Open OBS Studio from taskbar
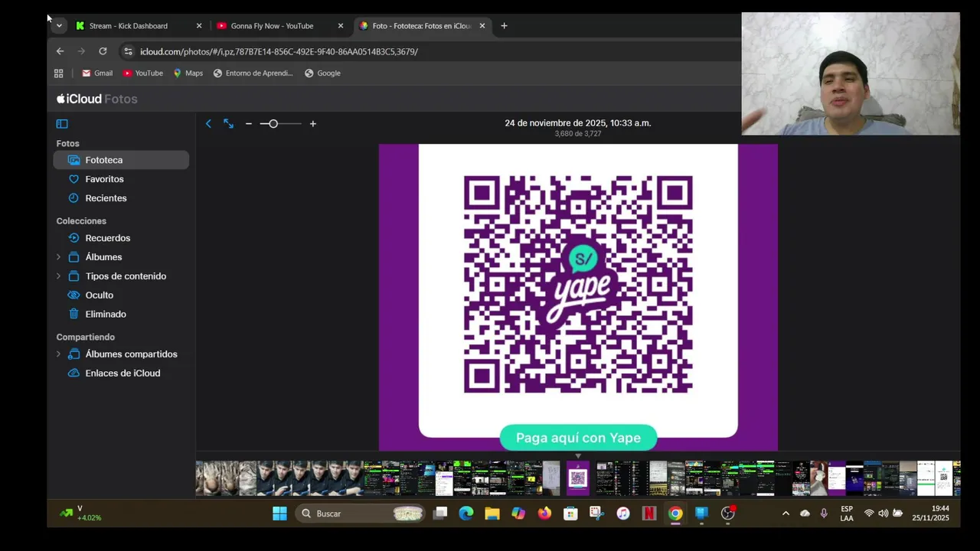Screen dimensions: 980x551 pyautogui.click(x=728, y=514)
